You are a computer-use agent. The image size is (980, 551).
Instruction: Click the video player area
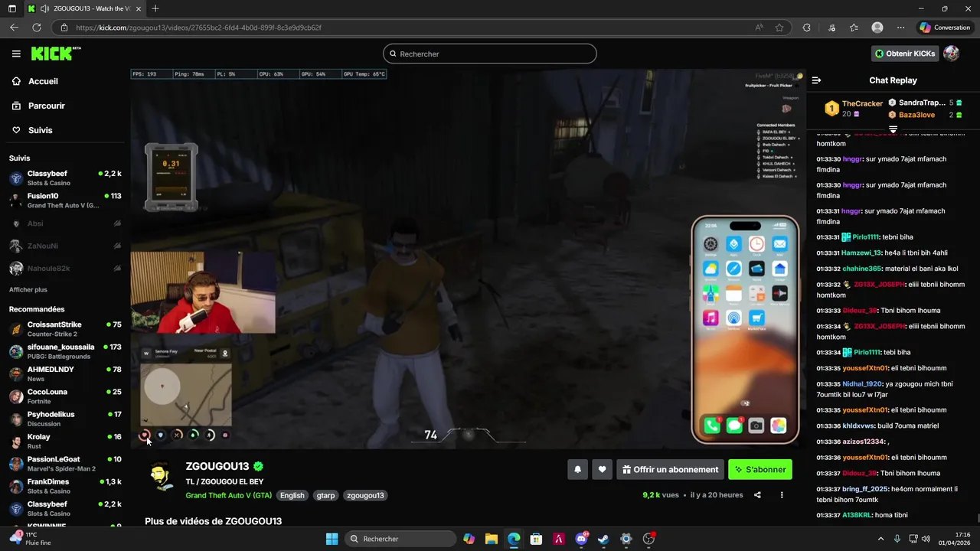click(x=468, y=259)
